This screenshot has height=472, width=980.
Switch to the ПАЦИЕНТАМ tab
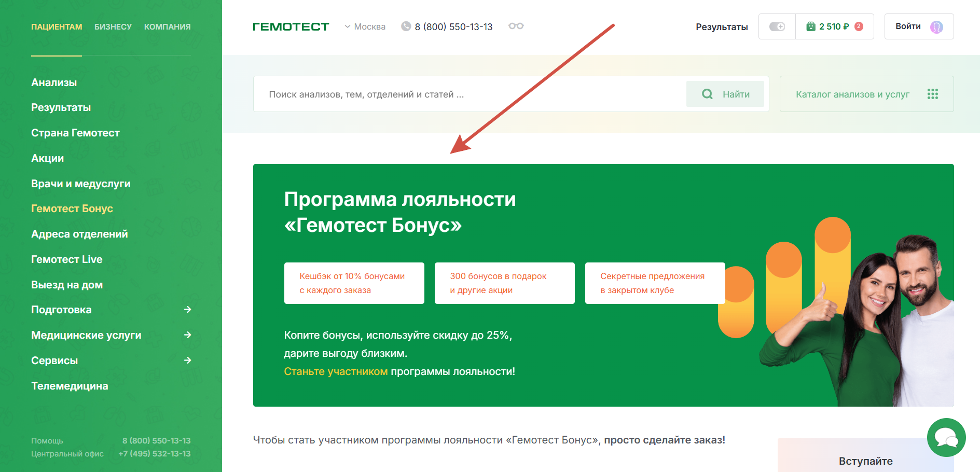(x=57, y=27)
